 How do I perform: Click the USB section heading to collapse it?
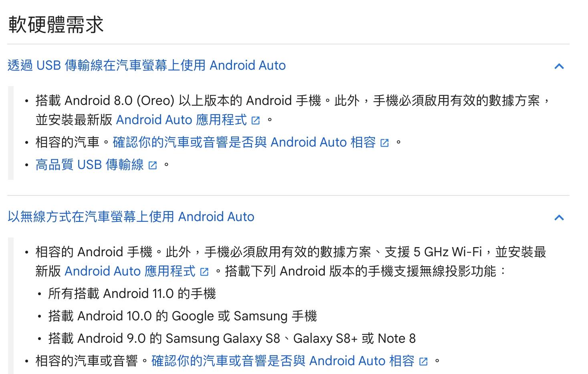click(x=147, y=65)
